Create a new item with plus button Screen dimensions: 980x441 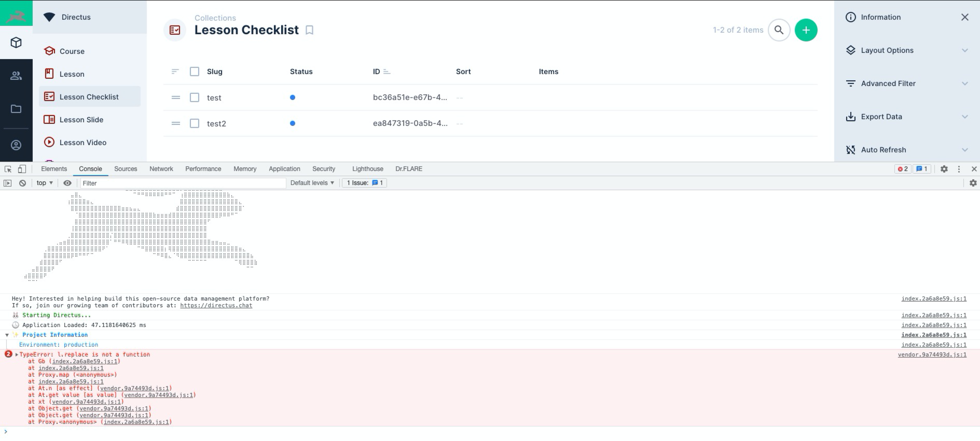coord(806,30)
